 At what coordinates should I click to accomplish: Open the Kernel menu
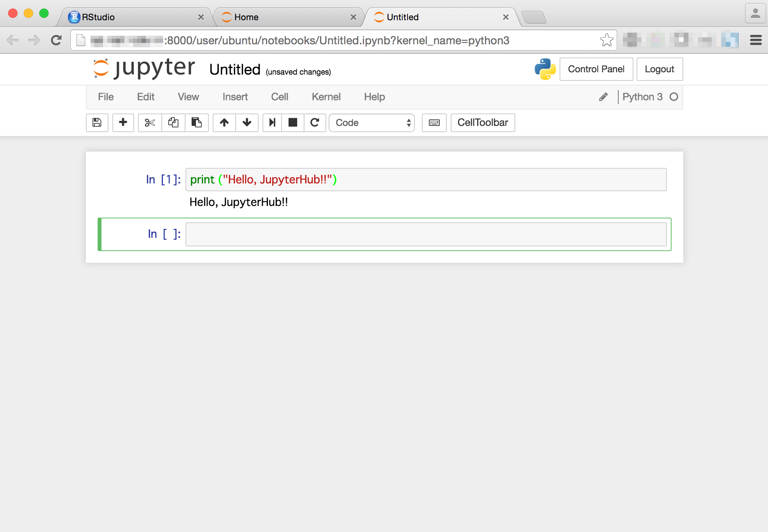pos(326,97)
